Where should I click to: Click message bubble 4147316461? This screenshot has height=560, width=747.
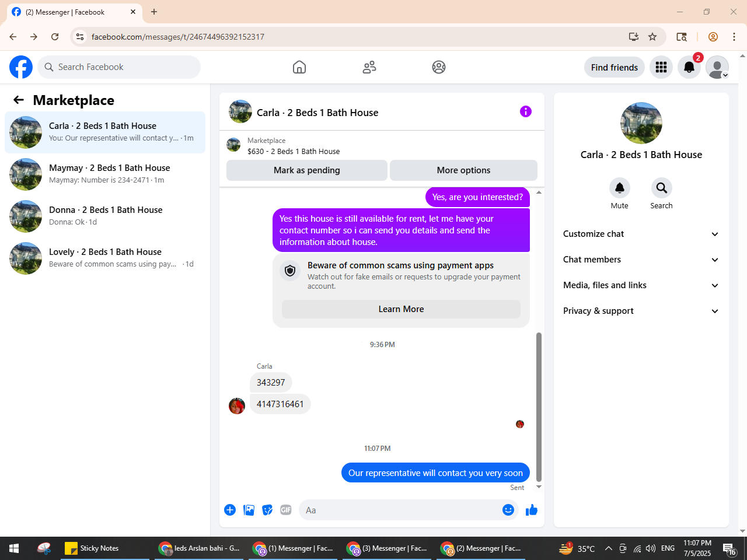[280, 404]
